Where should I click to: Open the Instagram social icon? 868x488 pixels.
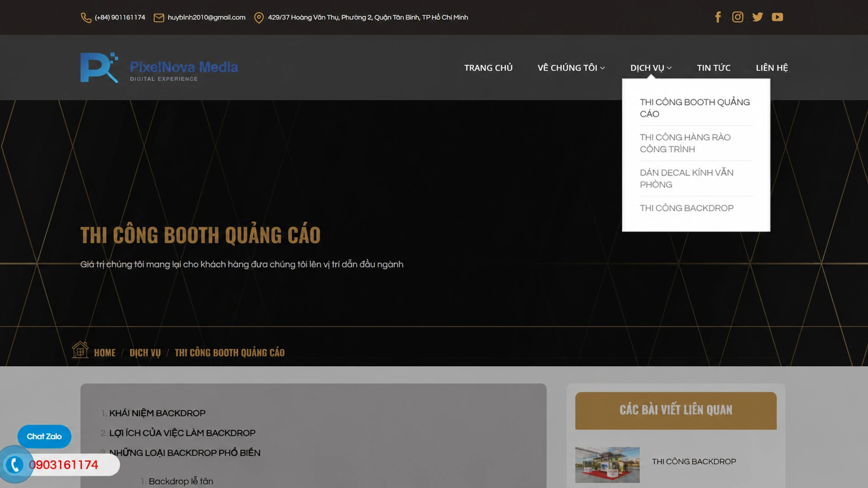click(x=738, y=17)
